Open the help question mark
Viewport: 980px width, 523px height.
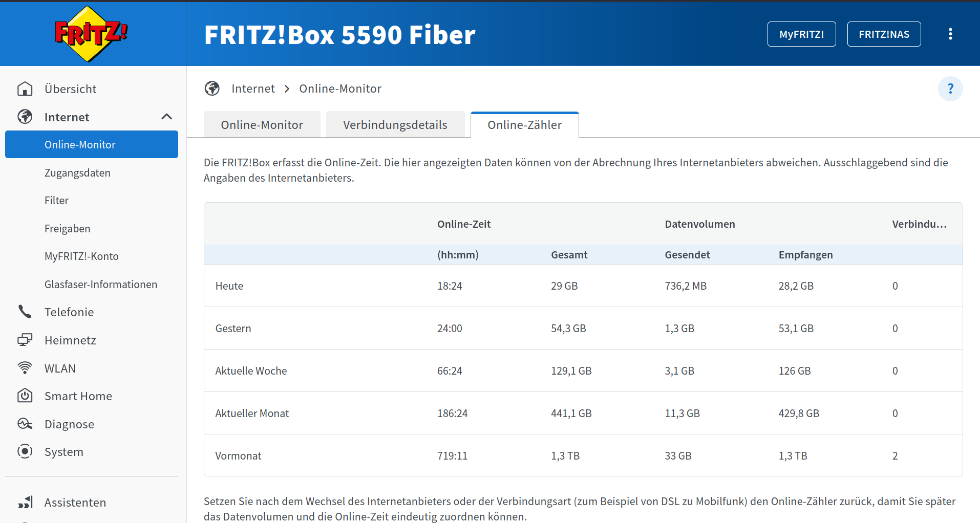point(950,89)
